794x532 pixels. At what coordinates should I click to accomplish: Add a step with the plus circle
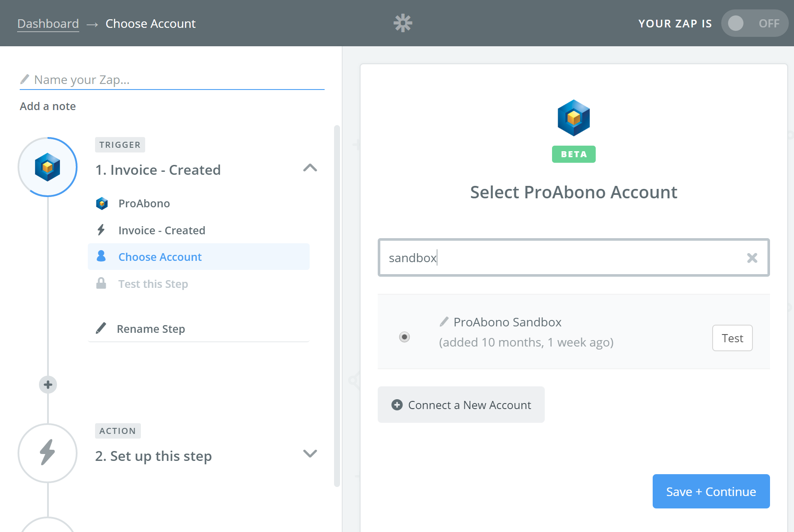(x=48, y=385)
